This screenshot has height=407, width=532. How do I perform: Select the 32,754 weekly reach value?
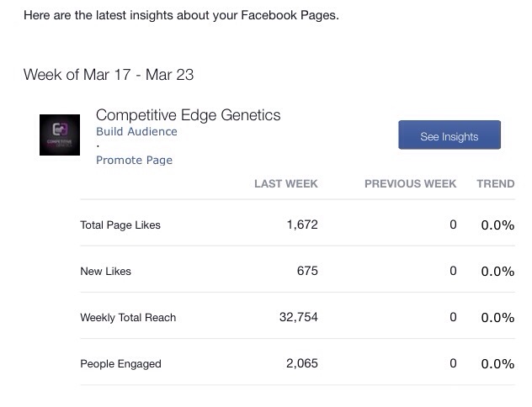pos(298,318)
